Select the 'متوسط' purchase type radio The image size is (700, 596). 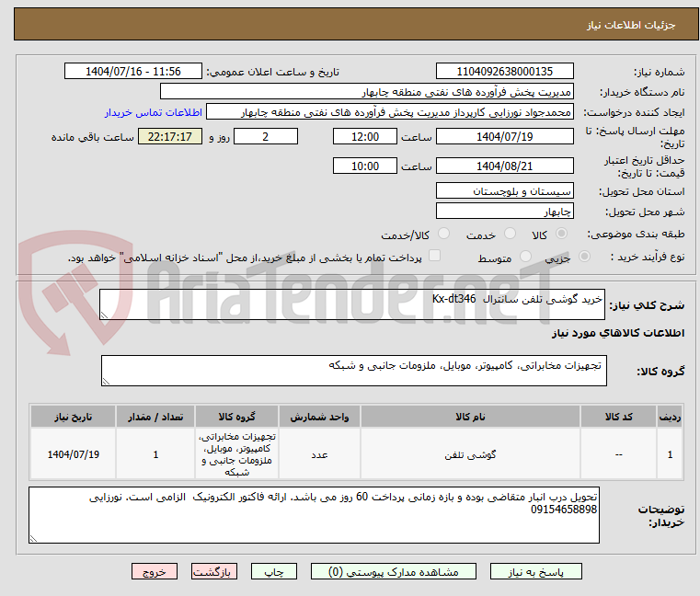tap(526, 257)
